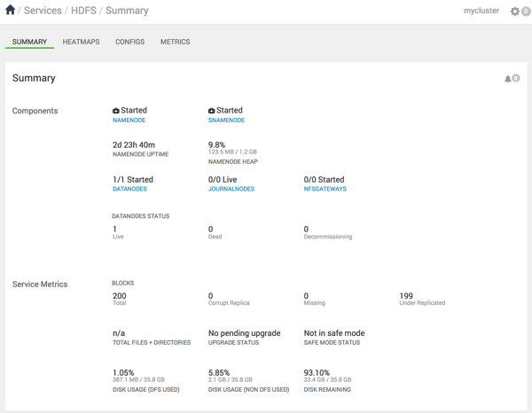Select the Metrics tab
The height and width of the screenshot is (413, 532).
175,42
